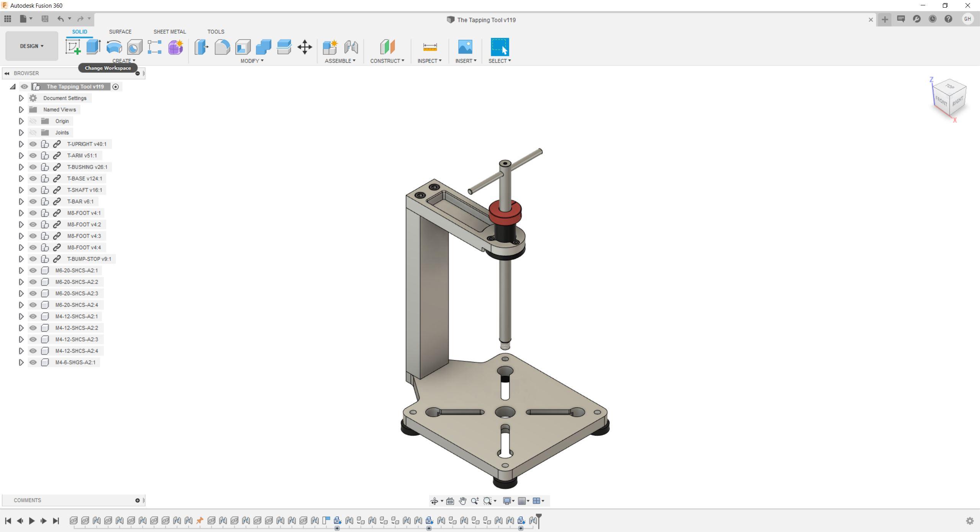Select the Fillet tool in Modify
The height and width of the screenshot is (532, 980).
[x=222, y=47]
